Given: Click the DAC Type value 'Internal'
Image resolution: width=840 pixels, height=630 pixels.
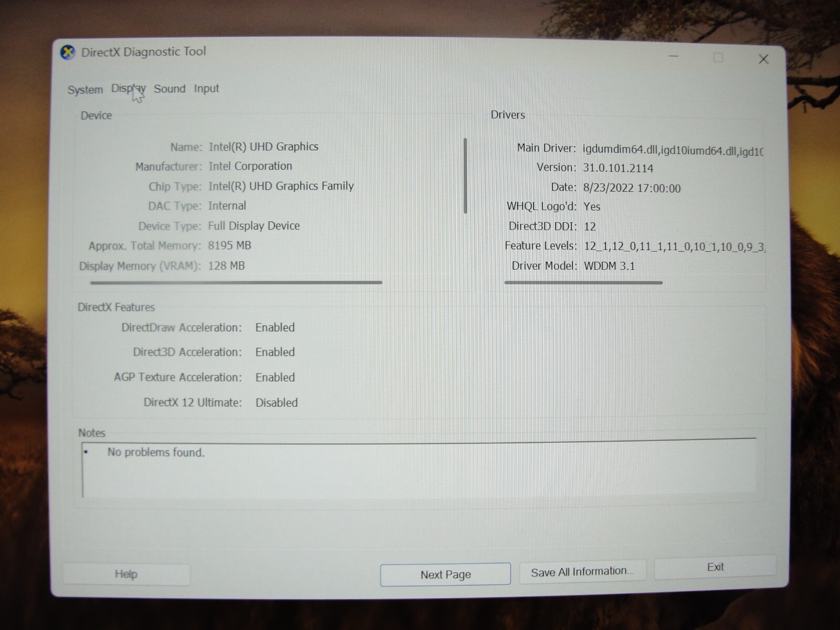Looking at the screenshot, I should pyautogui.click(x=227, y=206).
